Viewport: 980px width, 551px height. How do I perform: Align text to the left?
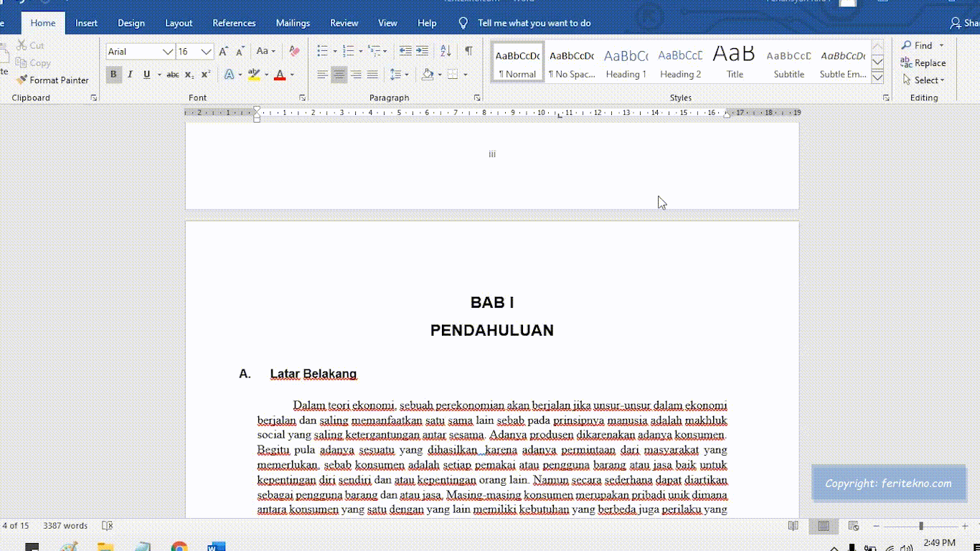click(x=323, y=75)
